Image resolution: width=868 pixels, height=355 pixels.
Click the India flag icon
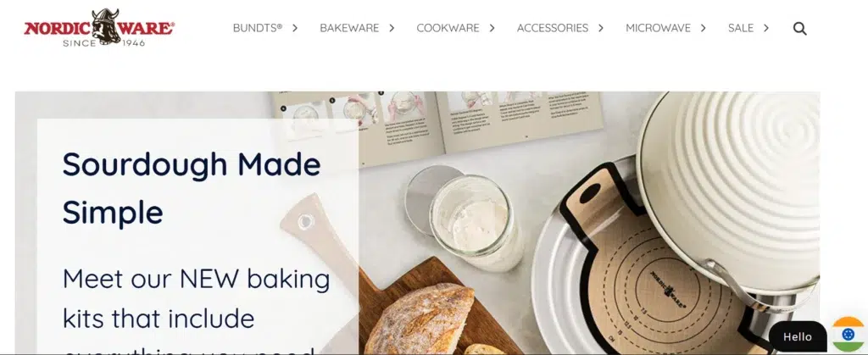[x=848, y=335]
